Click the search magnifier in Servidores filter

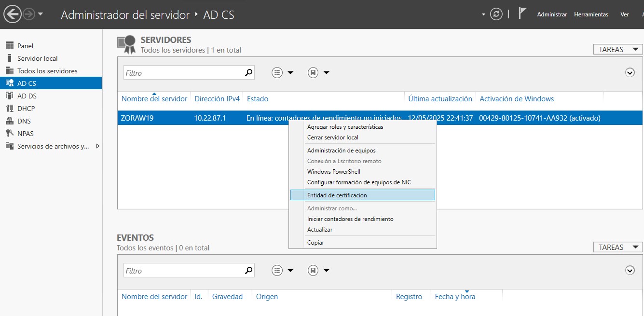pos(249,73)
